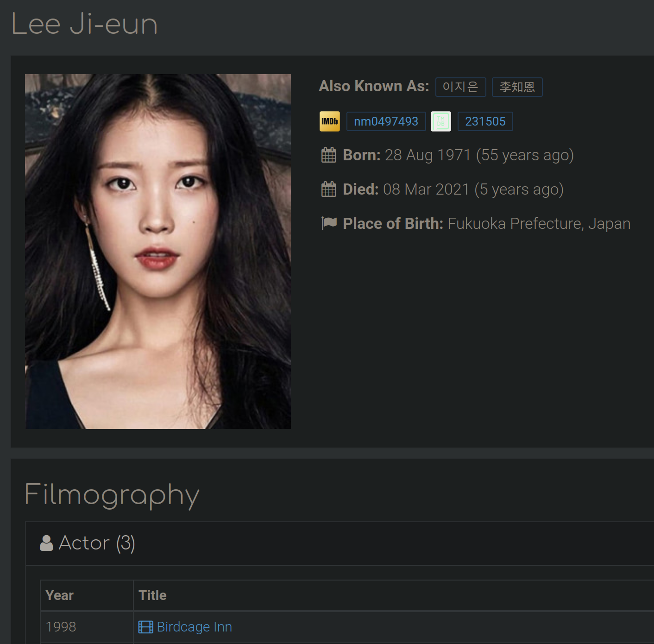Click the Year column header
The height and width of the screenshot is (644, 654).
(x=87, y=595)
